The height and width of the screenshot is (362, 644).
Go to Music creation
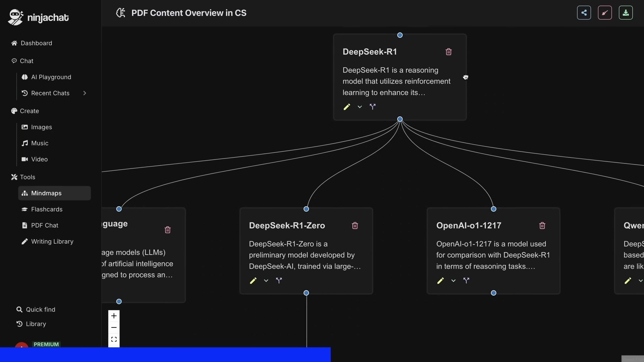click(35, 143)
